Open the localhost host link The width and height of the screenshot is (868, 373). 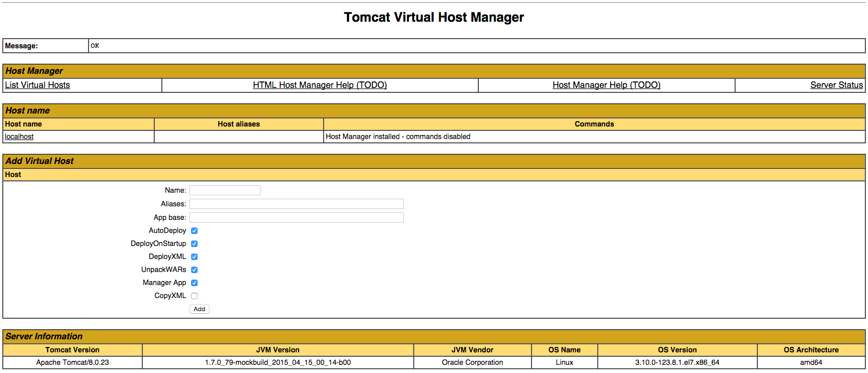pos(19,137)
